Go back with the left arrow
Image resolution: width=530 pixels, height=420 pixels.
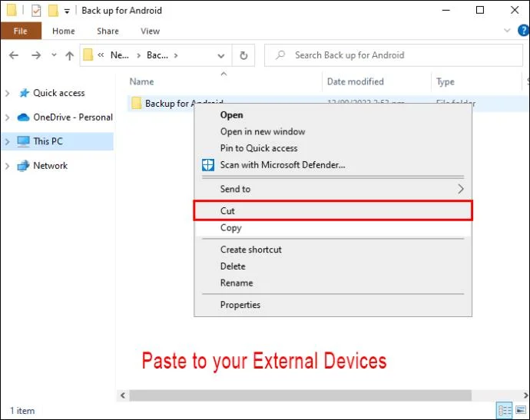pyautogui.click(x=14, y=55)
